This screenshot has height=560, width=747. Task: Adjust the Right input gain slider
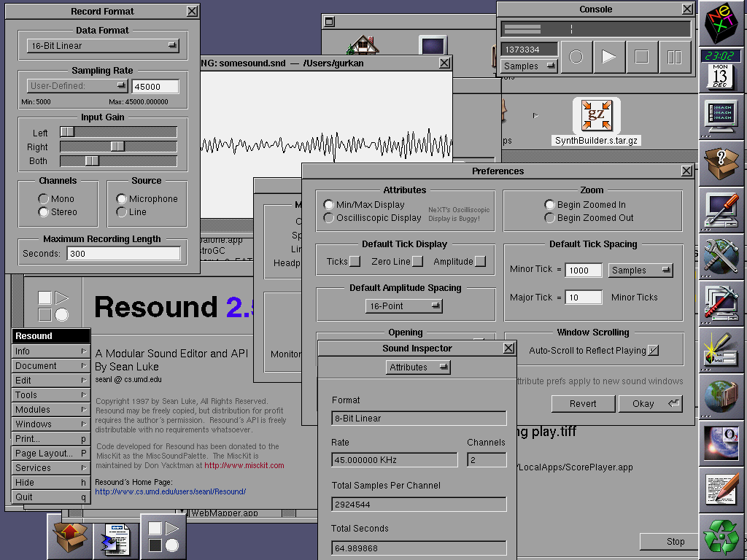pyautogui.click(x=119, y=147)
